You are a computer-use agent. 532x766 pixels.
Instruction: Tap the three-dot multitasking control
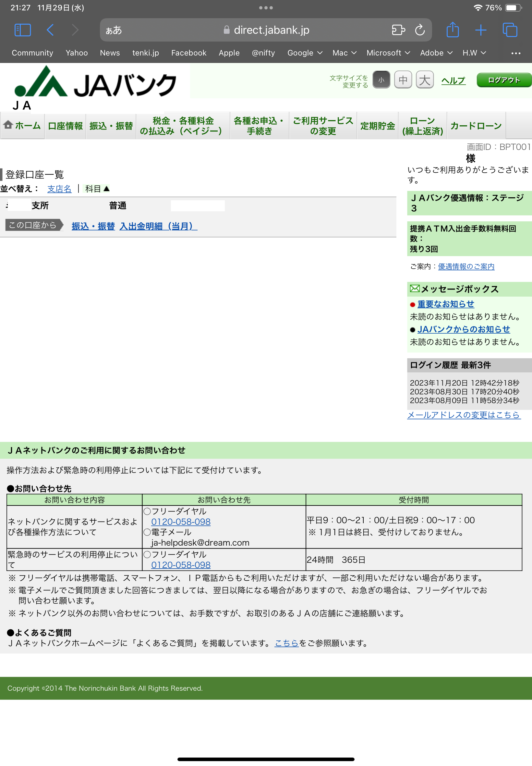pos(266,8)
